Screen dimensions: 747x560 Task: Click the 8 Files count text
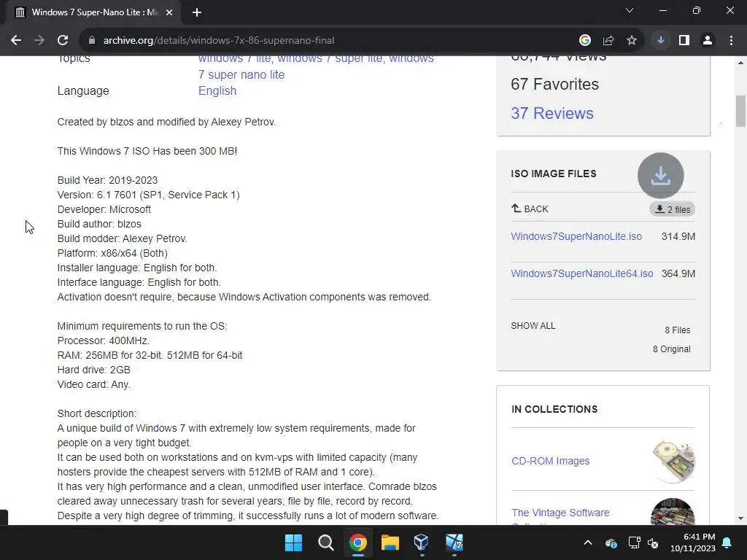(x=678, y=330)
